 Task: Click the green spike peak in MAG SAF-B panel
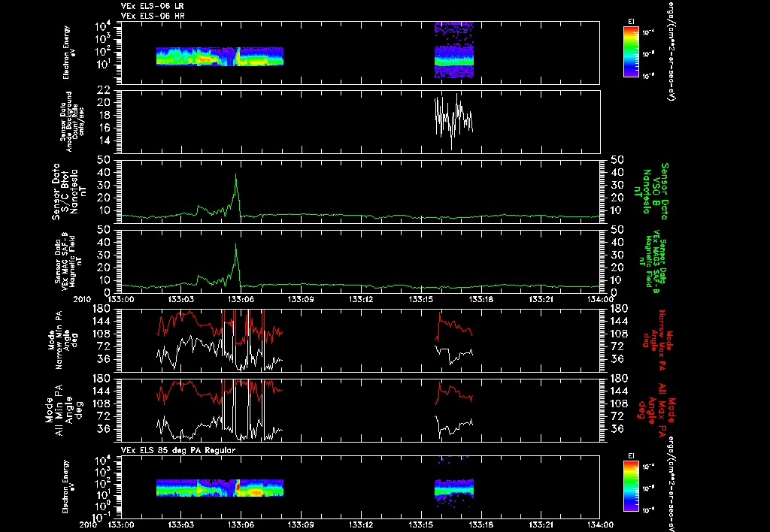tap(235, 244)
